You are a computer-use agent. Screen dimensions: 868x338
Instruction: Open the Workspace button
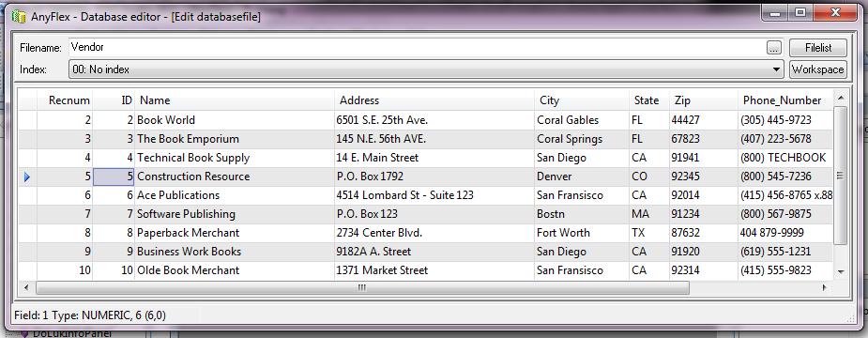pos(817,69)
